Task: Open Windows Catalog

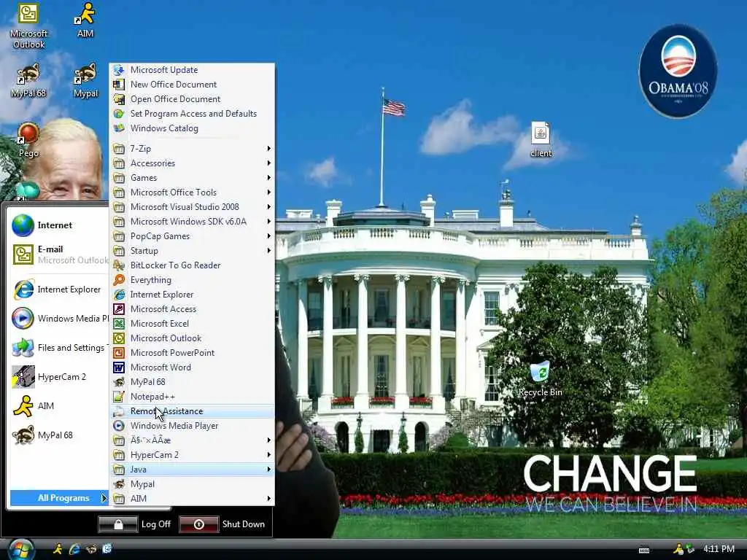Action: [x=193, y=128]
